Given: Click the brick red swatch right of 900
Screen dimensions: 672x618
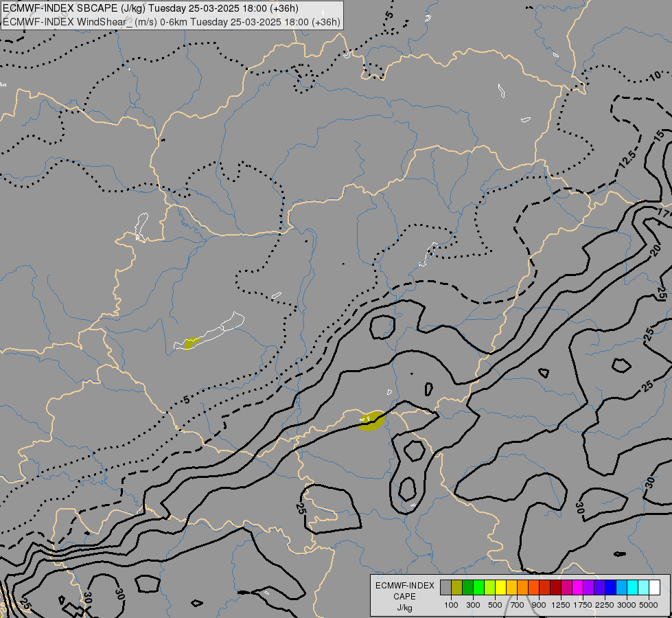Looking at the screenshot, I should click(x=545, y=588).
